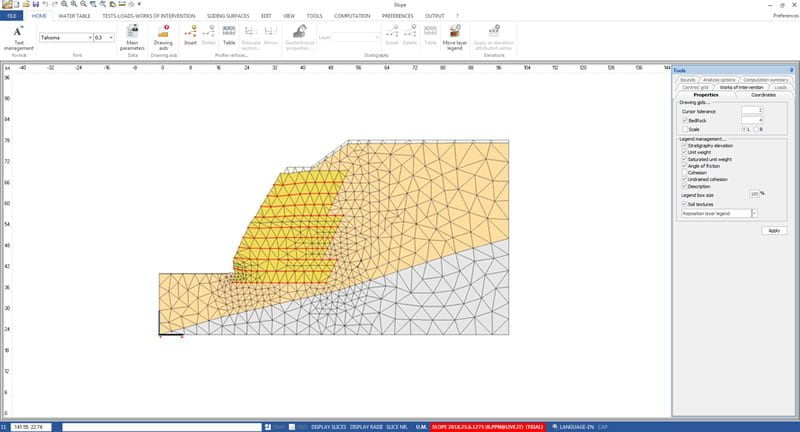Viewport: 800px width, 432px height.
Task: Enable the Cohesion checkbox
Action: pos(684,171)
